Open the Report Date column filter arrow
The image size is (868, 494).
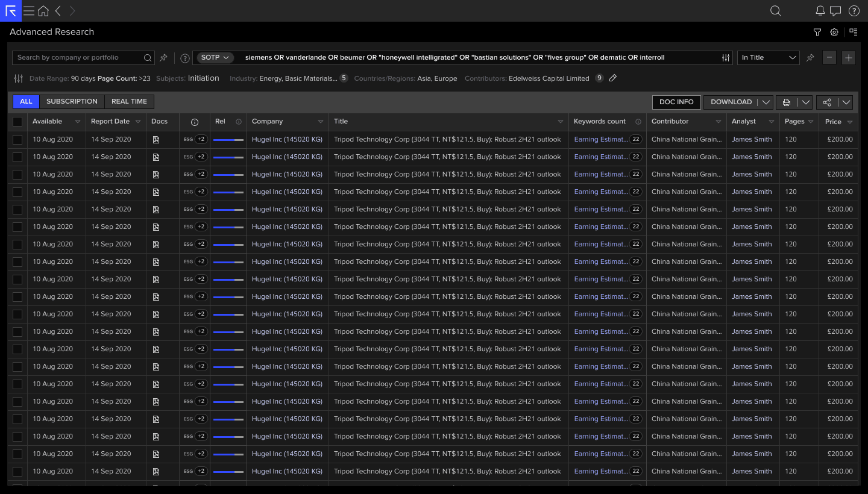coord(138,122)
